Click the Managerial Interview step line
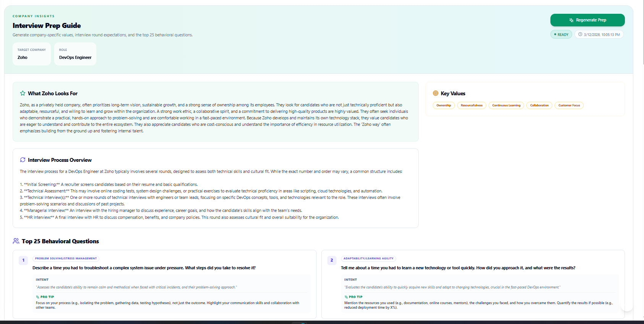 point(161,210)
